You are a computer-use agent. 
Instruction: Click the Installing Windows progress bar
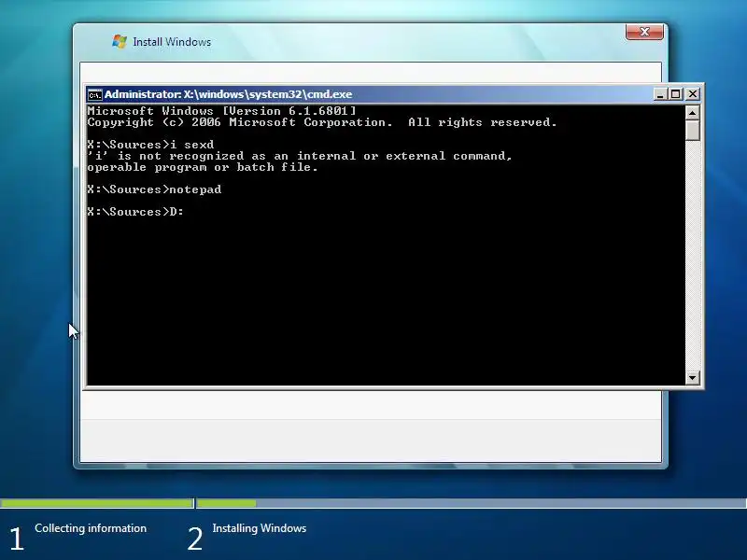(472, 503)
